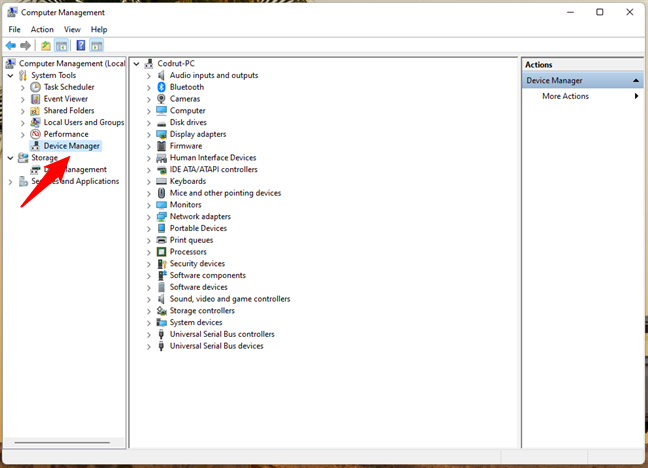Click the Back arrow toolbar icon
The width and height of the screenshot is (648, 468).
[11, 45]
